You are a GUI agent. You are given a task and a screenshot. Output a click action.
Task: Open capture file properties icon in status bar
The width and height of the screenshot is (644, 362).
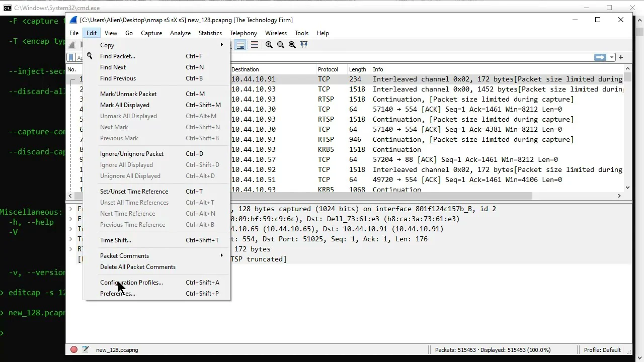click(86, 349)
